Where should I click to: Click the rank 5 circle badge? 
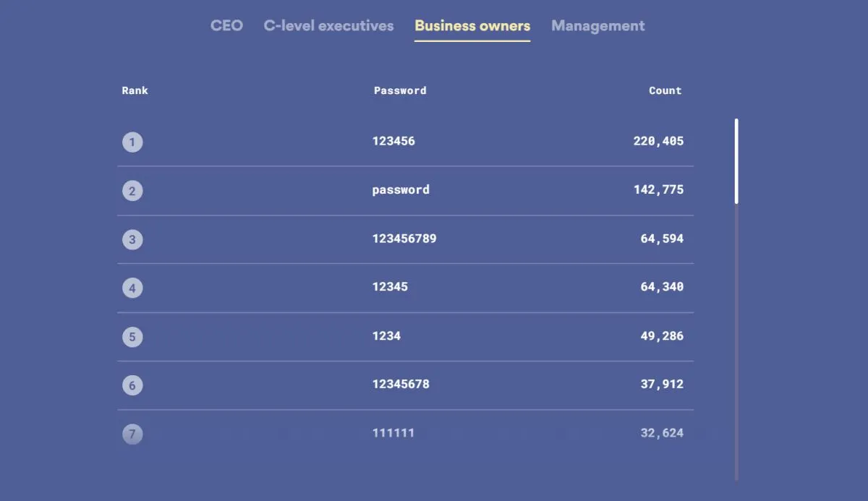pyautogui.click(x=132, y=337)
